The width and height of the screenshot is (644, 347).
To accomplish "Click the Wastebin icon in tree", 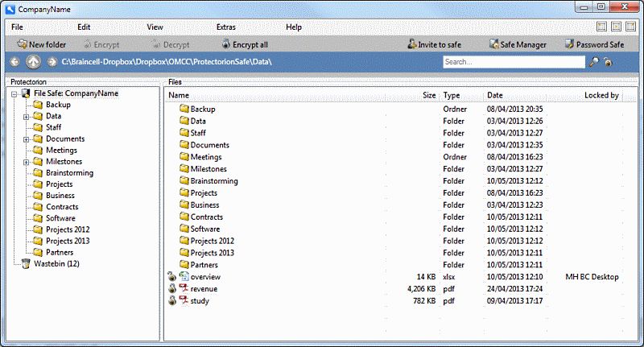I will [x=26, y=263].
